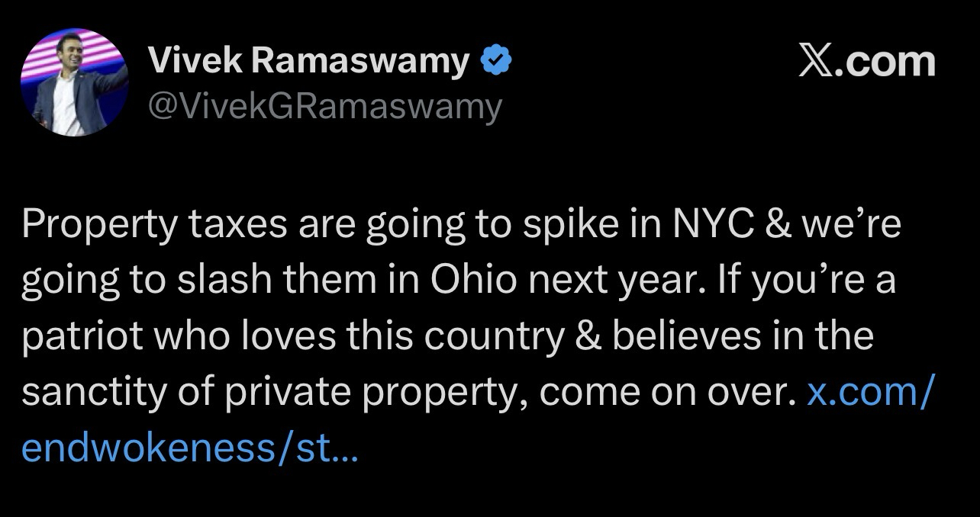This screenshot has height=517, width=980.
Task: Open the round profile avatar photo
Action: (74, 82)
